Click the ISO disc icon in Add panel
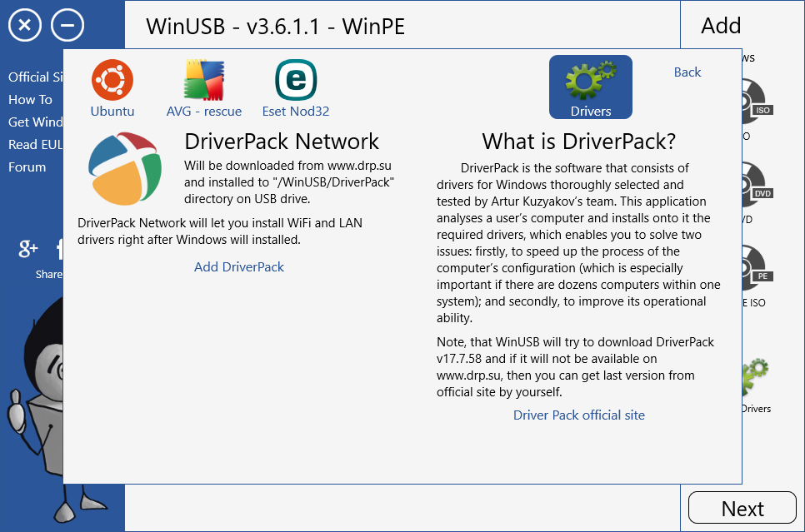This screenshot has height=532, width=805. 756,102
